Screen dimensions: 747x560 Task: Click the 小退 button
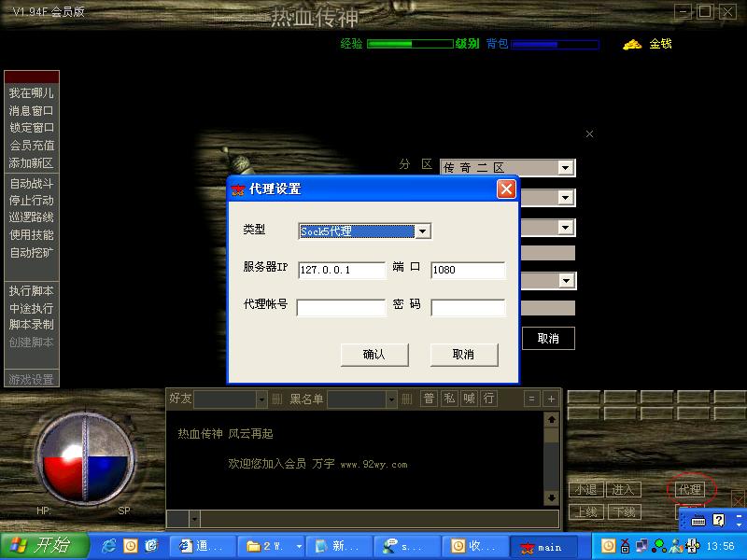pyautogui.click(x=586, y=489)
